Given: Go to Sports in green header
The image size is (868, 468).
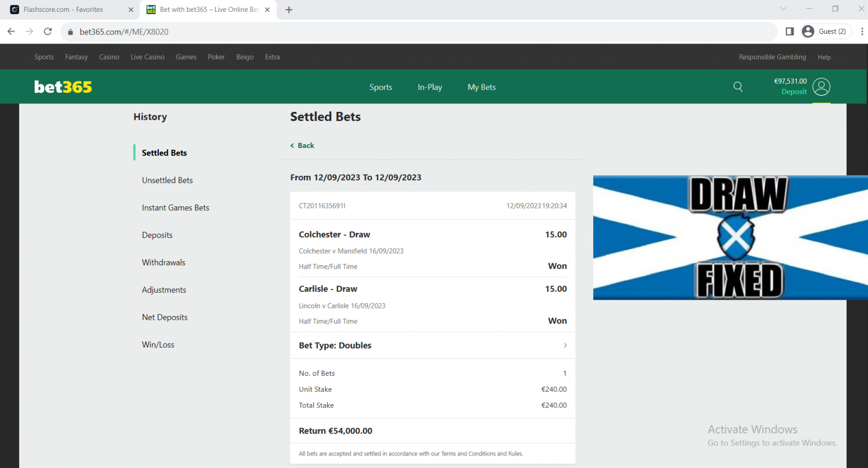Looking at the screenshot, I should pos(381,87).
